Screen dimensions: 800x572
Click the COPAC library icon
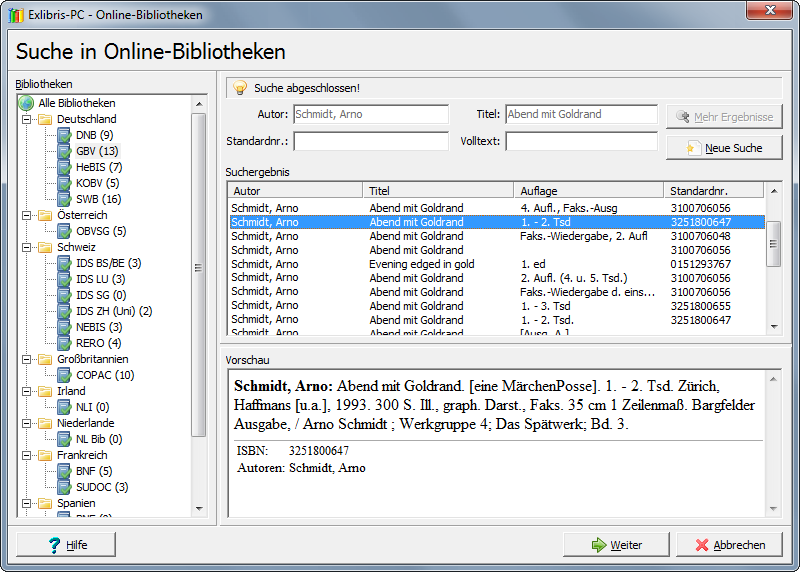coord(65,375)
